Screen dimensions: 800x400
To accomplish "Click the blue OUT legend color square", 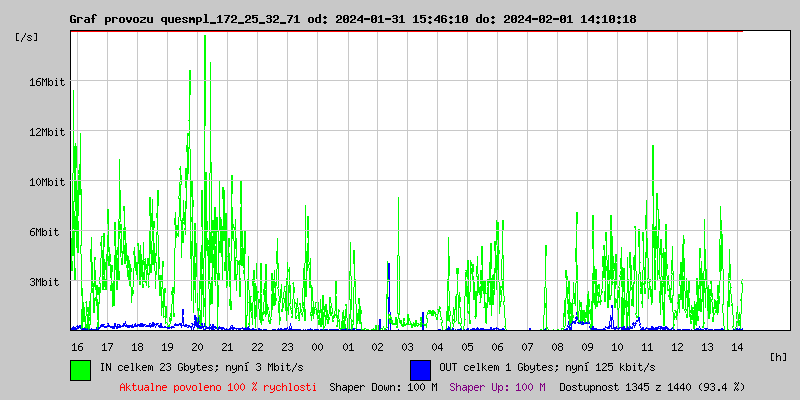I will point(420,369).
